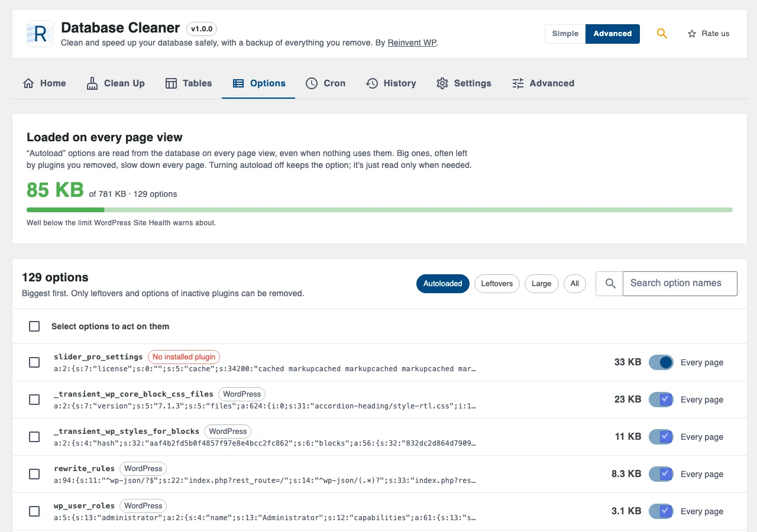This screenshot has height=532, width=757.
Task: Toggle autoload for rewrite_rules option
Action: (661, 474)
